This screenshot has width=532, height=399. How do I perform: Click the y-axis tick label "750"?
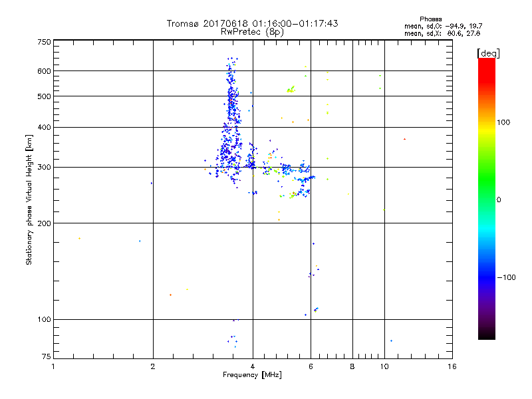pyautogui.click(x=44, y=42)
